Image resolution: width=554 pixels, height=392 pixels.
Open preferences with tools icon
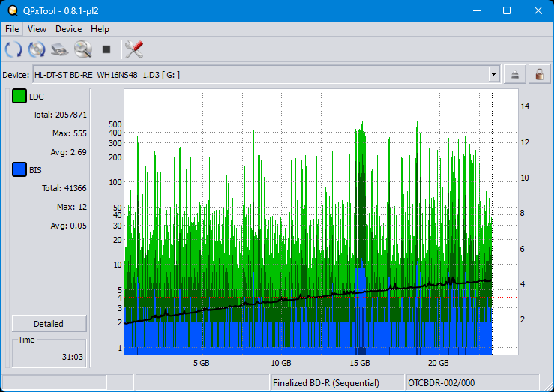point(134,49)
